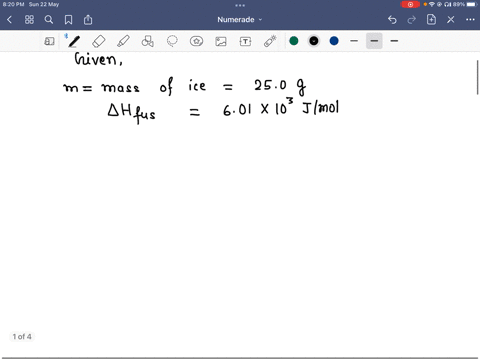This screenshot has height=360, width=480.
Task: Toggle the read-only/zoom window tool
Action: [x=49, y=41]
